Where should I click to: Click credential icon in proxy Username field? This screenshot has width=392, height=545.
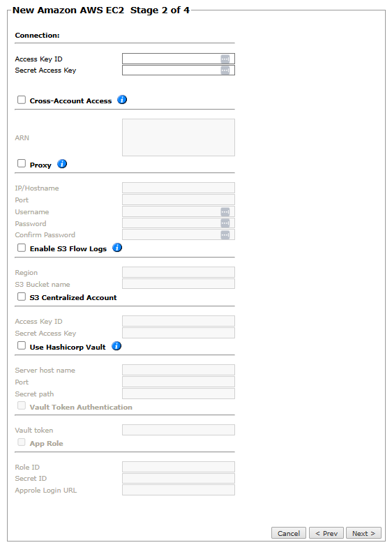225,211
